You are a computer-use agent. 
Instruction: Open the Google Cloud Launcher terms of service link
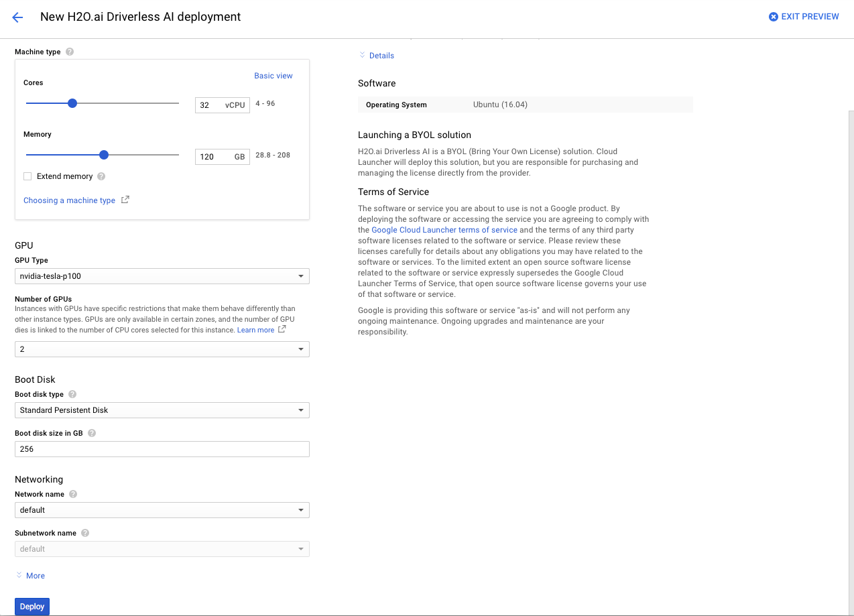pos(444,229)
